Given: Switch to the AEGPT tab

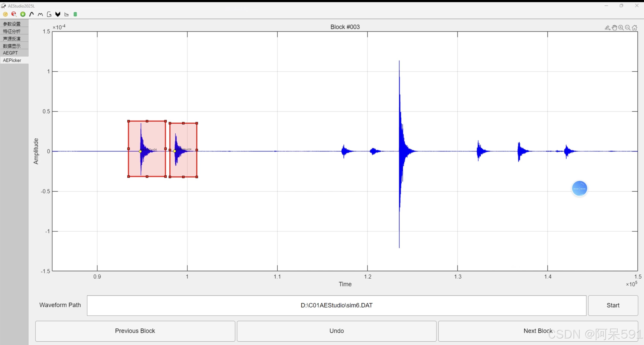Looking at the screenshot, I should (10, 53).
